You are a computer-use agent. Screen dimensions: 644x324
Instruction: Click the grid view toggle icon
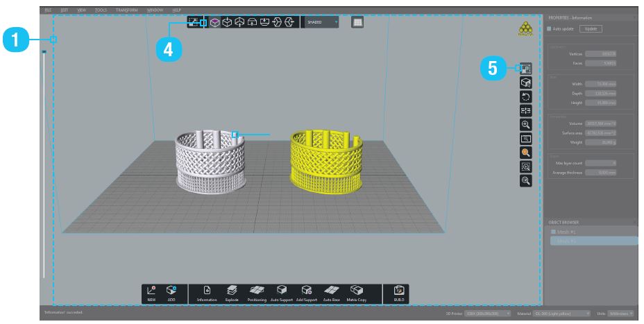click(x=357, y=23)
